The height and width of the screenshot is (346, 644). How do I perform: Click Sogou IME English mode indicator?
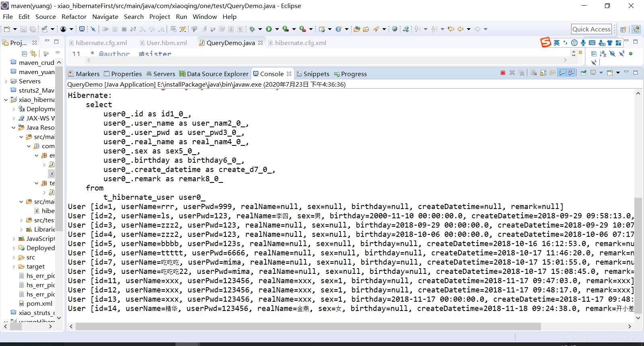(556, 43)
